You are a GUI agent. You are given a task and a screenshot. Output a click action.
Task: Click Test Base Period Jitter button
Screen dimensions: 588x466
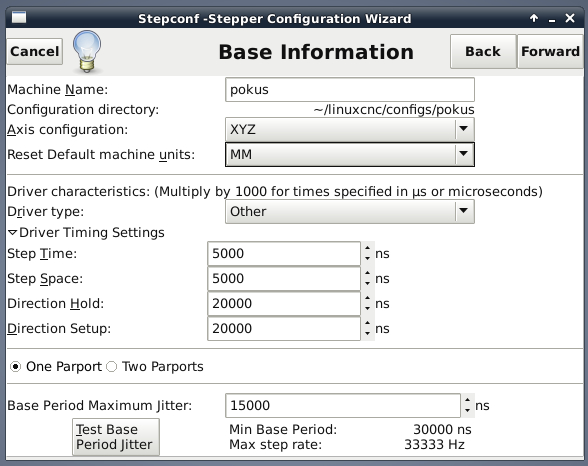[x=116, y=437]
